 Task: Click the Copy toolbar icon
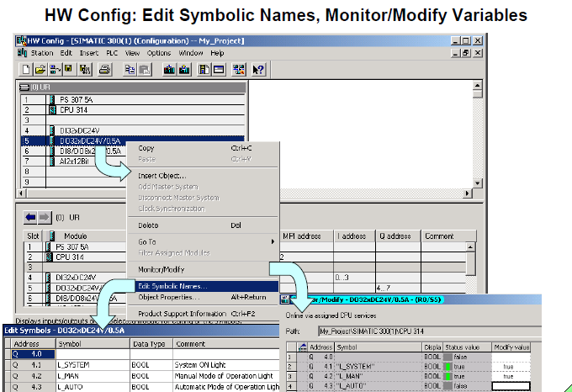130,69
